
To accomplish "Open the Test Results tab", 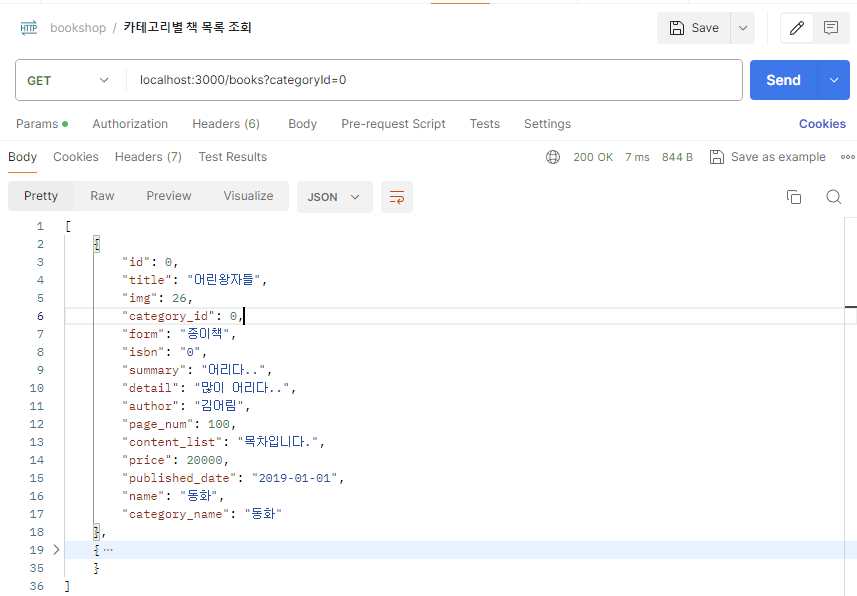I will coord(233,157).
